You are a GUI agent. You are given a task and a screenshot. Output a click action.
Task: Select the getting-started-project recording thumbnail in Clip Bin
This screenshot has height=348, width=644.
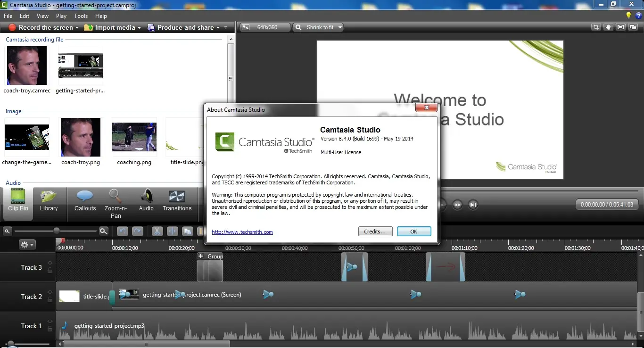[x=80, y=66]
